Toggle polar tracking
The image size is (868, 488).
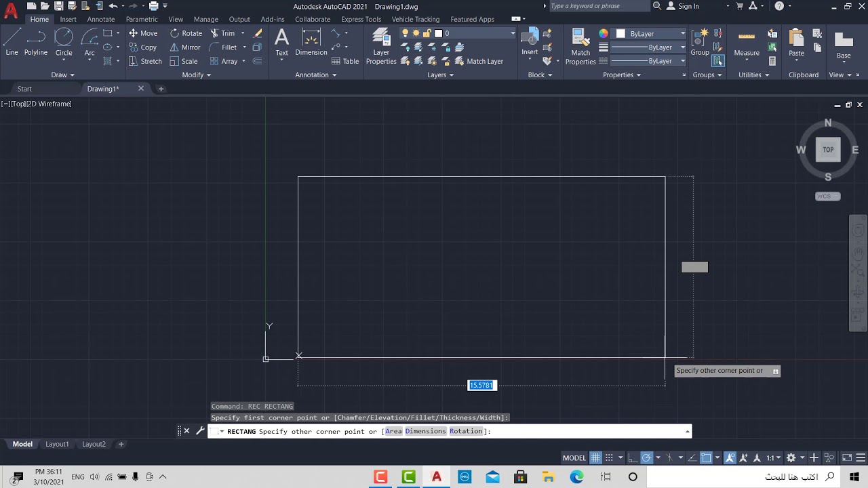(646, 457)
